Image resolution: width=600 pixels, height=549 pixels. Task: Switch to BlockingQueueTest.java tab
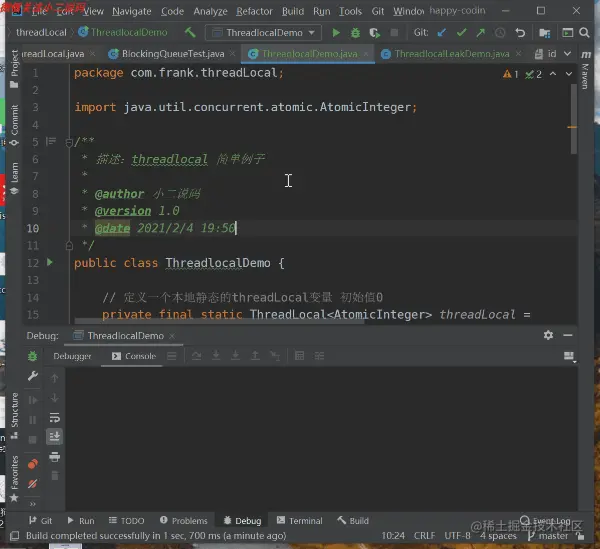tap(173, 54)
